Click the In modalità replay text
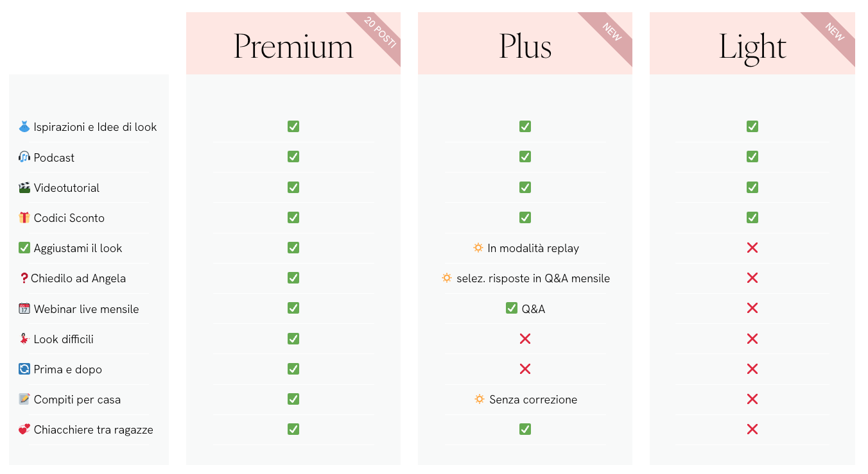 point(533,248)
